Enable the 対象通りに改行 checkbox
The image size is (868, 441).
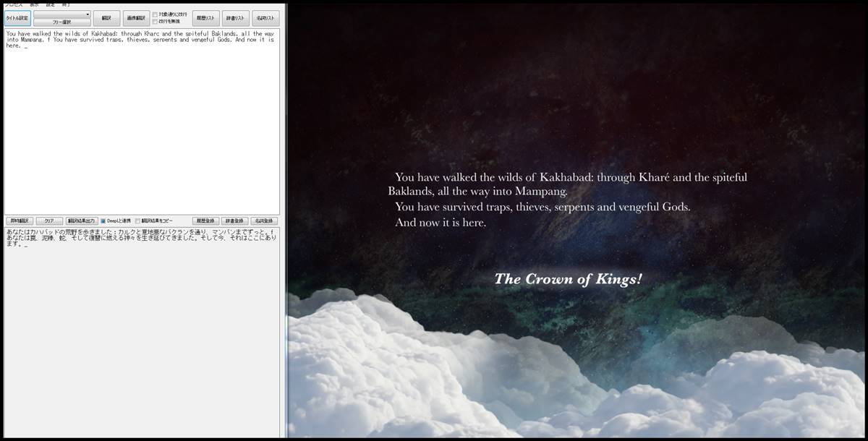(x=155, y=14)
